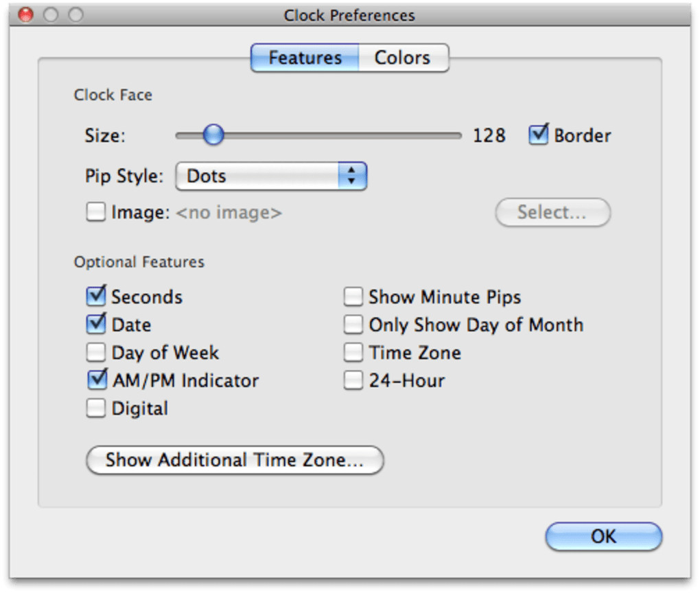Close the Clock Preferences window

26,14
